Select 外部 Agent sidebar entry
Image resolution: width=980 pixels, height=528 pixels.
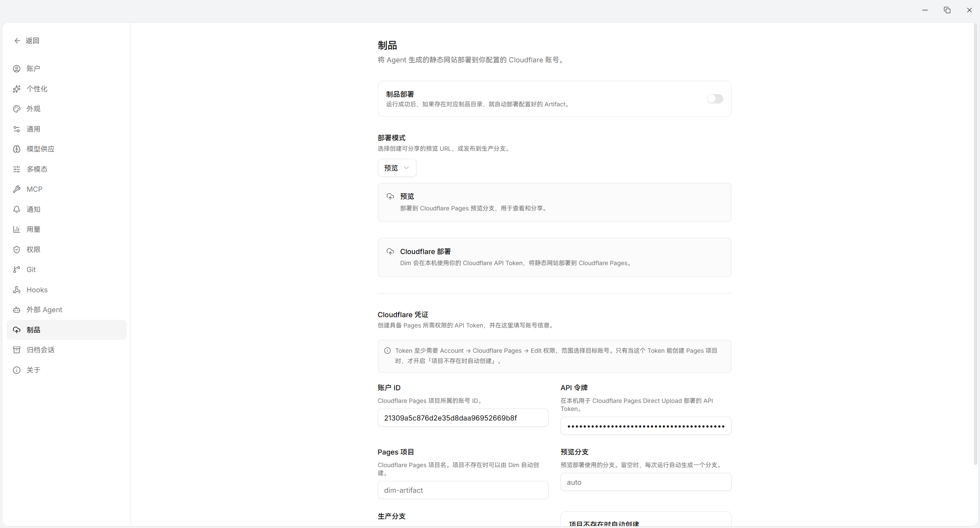tap(67, 310)
